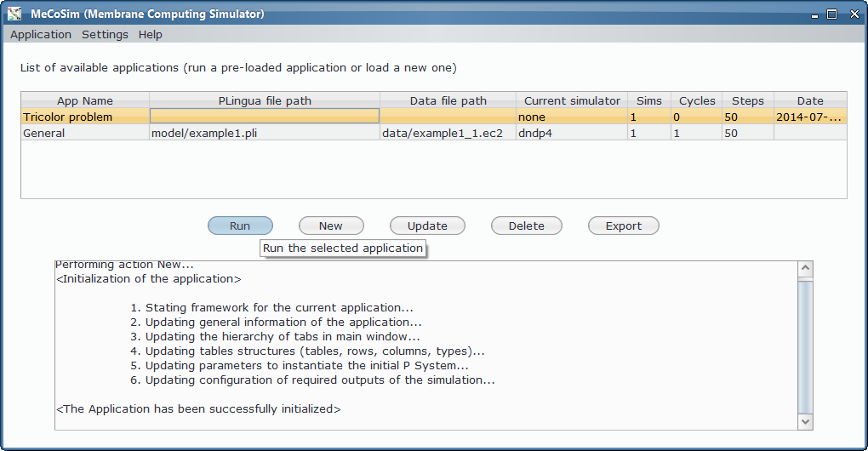
Task: Select the General app name cell
Action: [85, 133]
